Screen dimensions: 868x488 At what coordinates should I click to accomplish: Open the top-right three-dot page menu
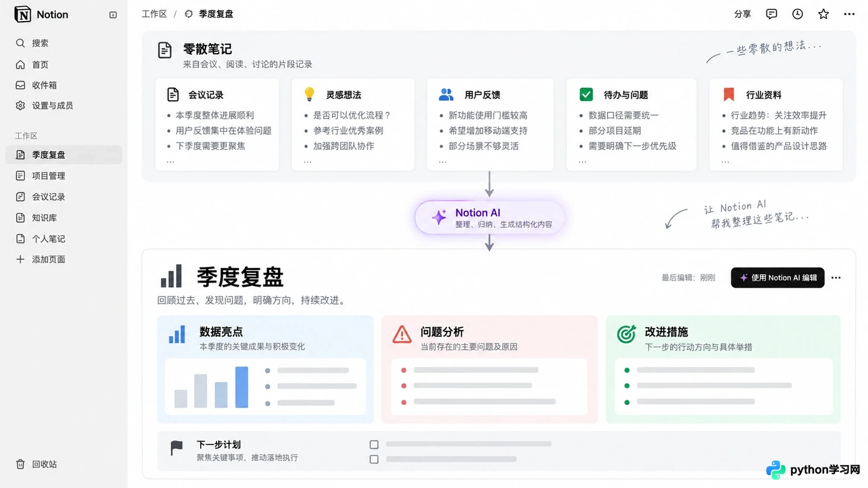pyautogui.click(x=849, y=14)
